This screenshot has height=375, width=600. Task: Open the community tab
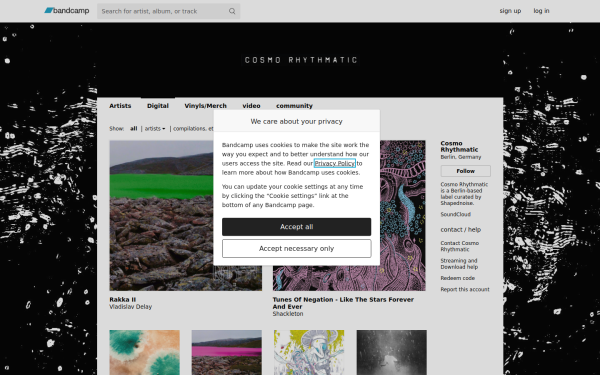(x=294, y=106)
